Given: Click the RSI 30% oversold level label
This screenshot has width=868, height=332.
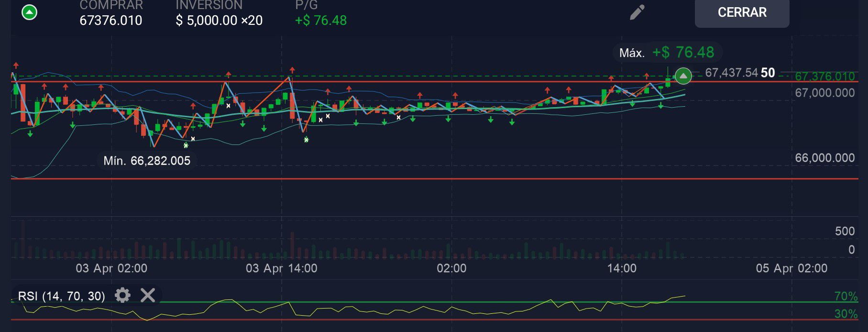Looking at the screenshot, I should coord(846,314).
